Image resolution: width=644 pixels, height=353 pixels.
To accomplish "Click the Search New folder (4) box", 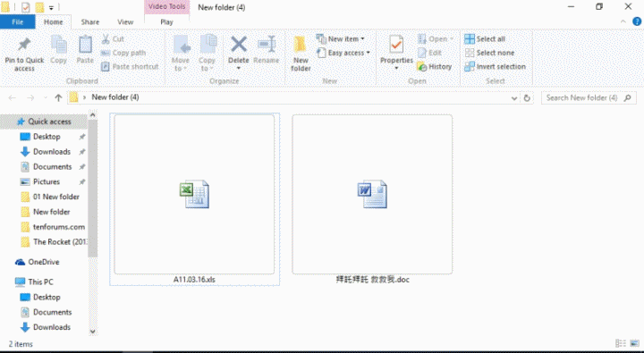I will point(589,97).
